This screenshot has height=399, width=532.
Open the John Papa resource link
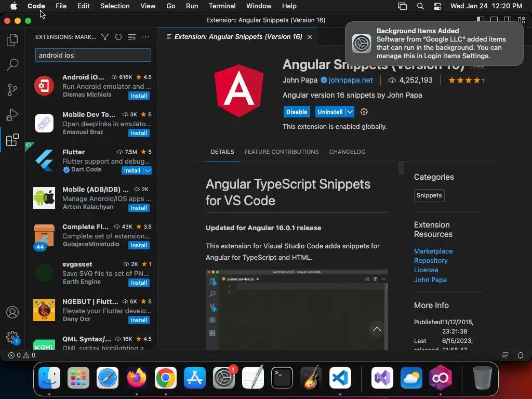[x=430, y=280]
